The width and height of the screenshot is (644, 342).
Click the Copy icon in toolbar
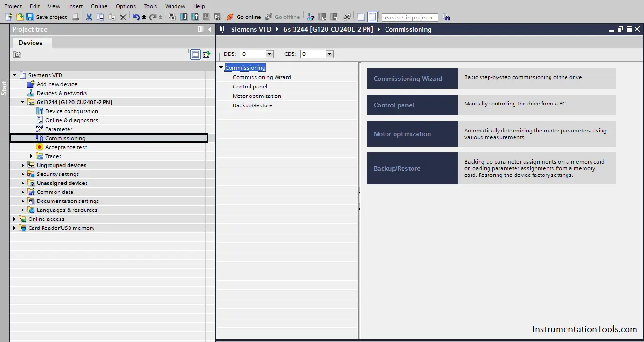click(100, 17)
